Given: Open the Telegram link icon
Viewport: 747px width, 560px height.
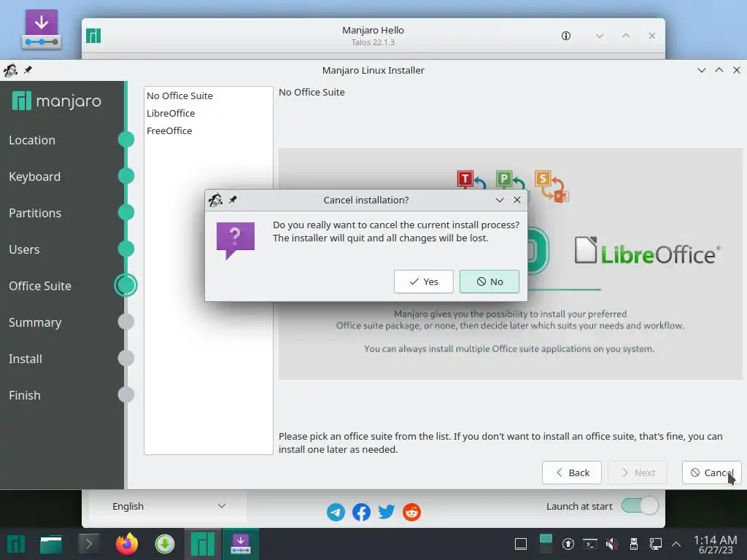Looking at the screenshot, I should coord(336,513).
